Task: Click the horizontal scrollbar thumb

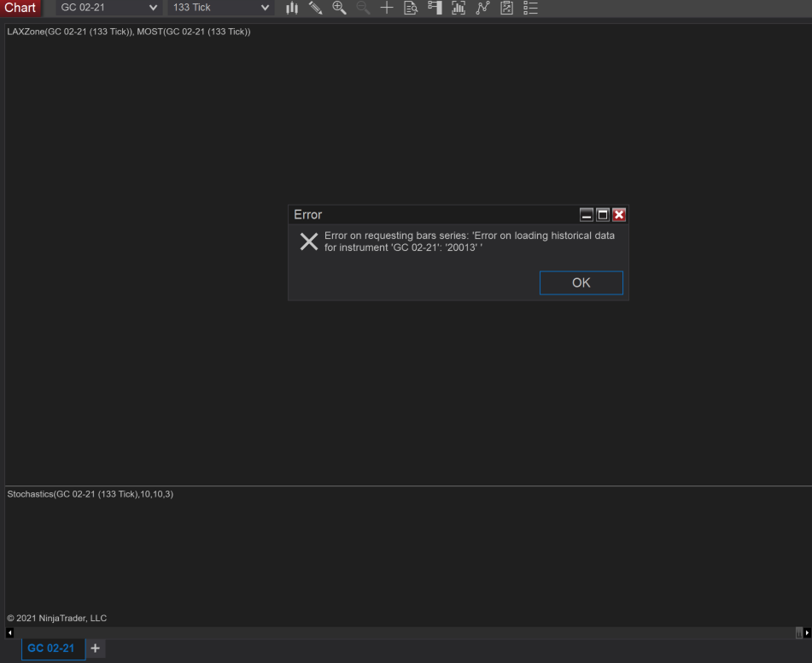Action: point(799,632)
